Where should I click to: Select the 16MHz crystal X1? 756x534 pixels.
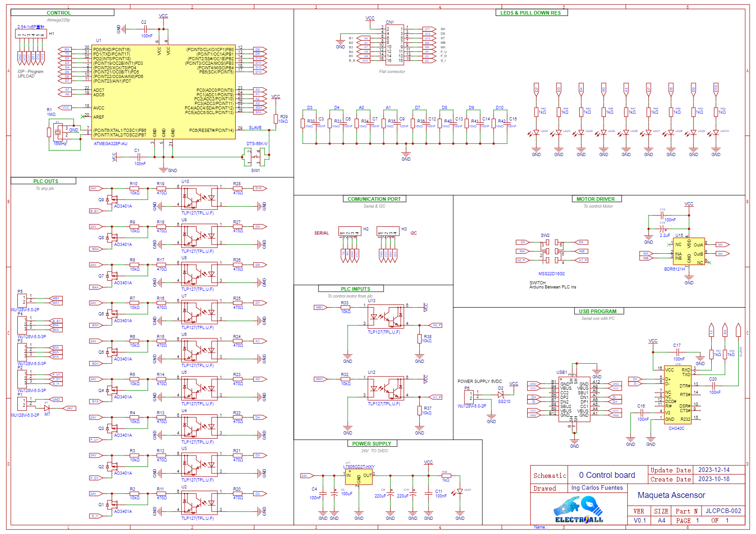(x=58, y=133)
